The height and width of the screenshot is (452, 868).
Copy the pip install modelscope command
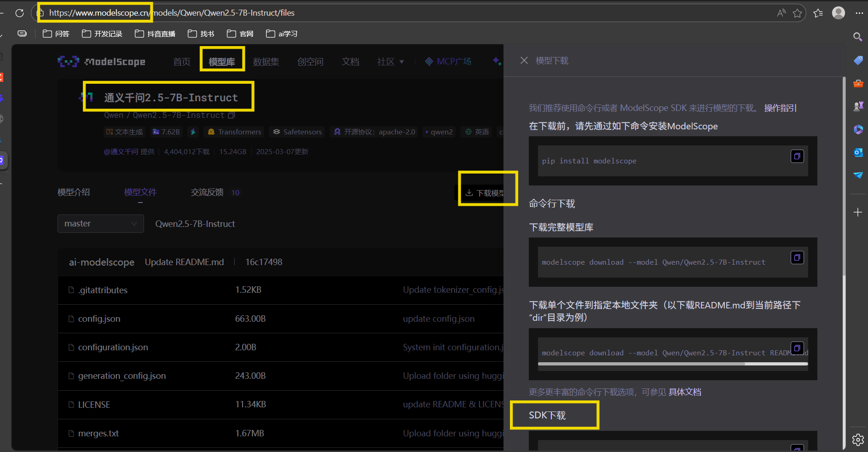click(x=797, y=156)
